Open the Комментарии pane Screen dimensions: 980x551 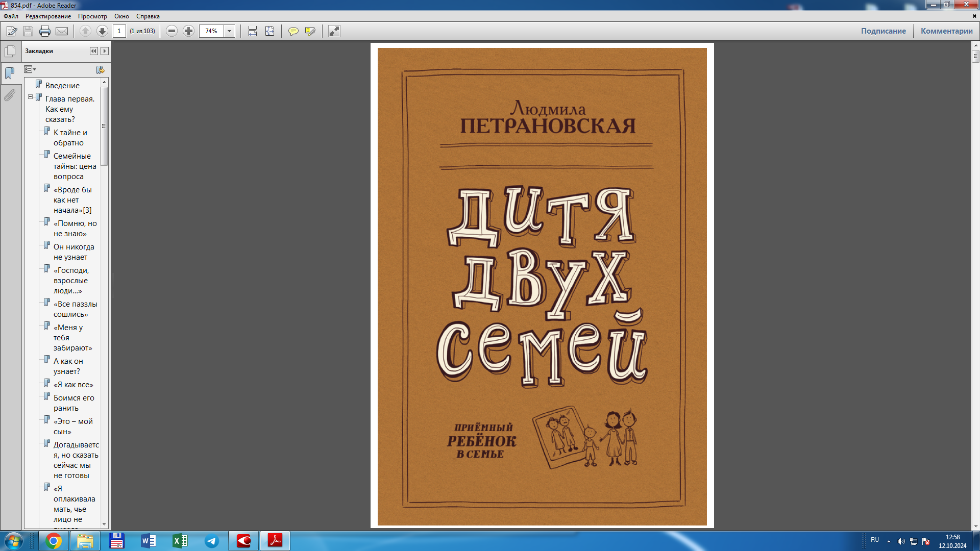click(946, 31)
